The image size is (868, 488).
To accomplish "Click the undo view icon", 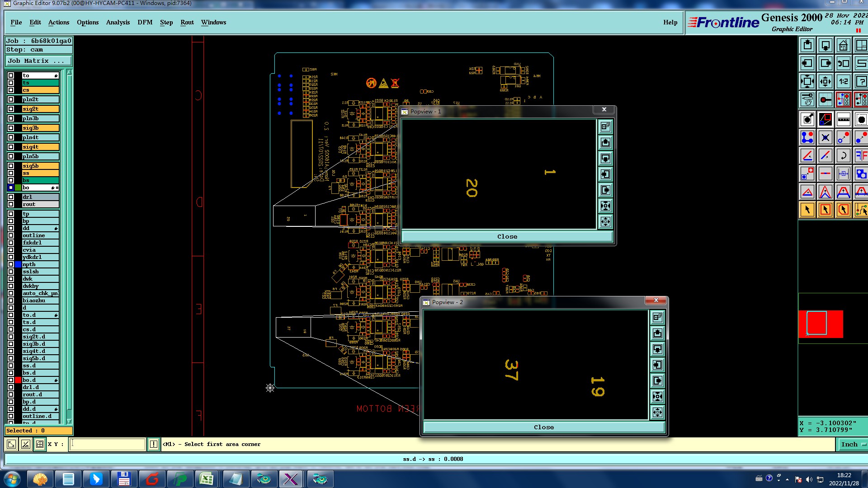I will 843,64.
